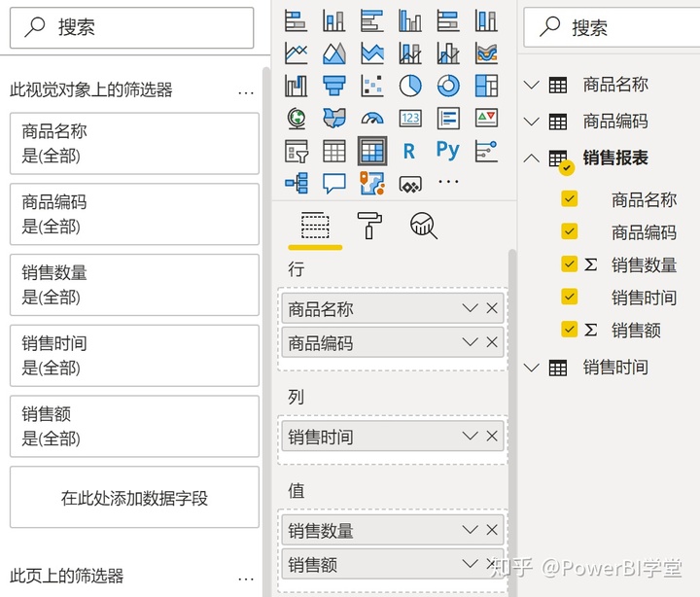This screenshot has height=597, width=700.
Task: Expand the 商品编码 table in the fields list
Action: (x=531, y=121)
